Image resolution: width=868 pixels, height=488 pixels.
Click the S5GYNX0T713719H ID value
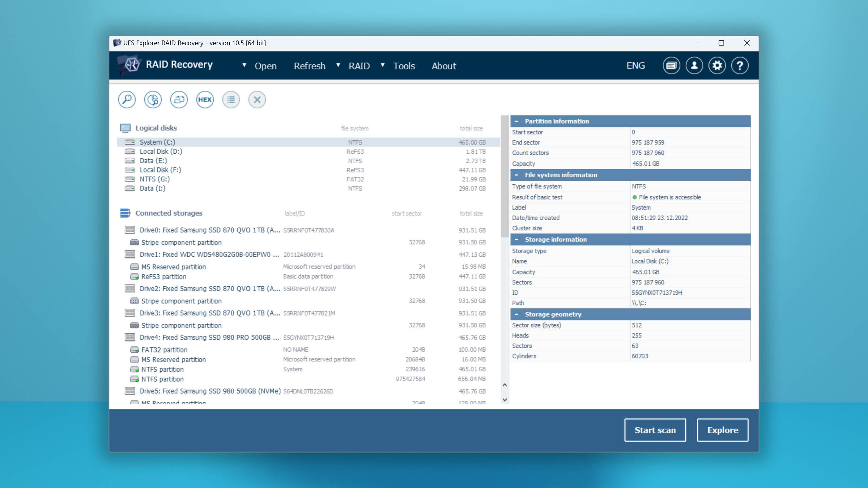(657, 292)
